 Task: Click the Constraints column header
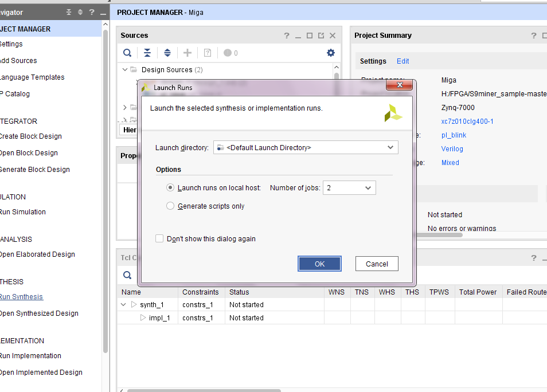pos(201,292)
